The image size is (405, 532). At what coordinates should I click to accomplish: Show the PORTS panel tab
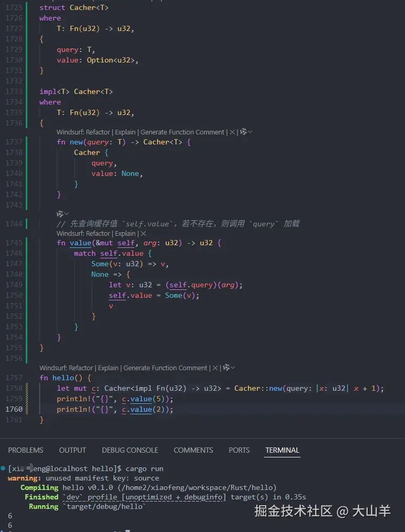coord(239,450)
